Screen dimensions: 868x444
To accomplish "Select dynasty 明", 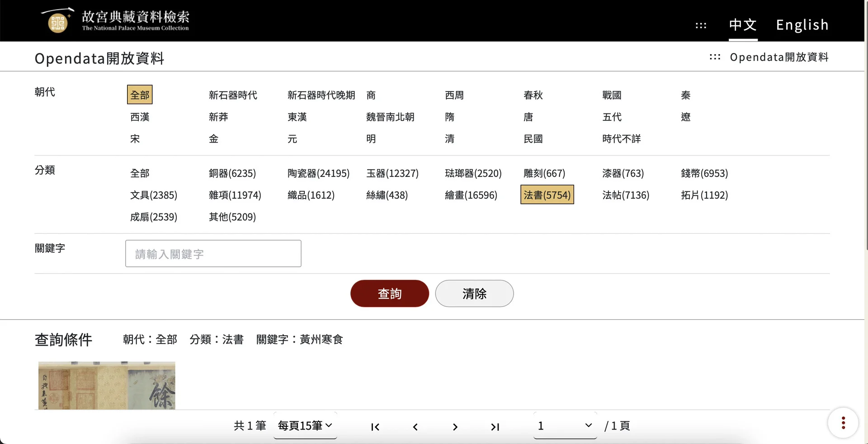I will click(371, 138).
